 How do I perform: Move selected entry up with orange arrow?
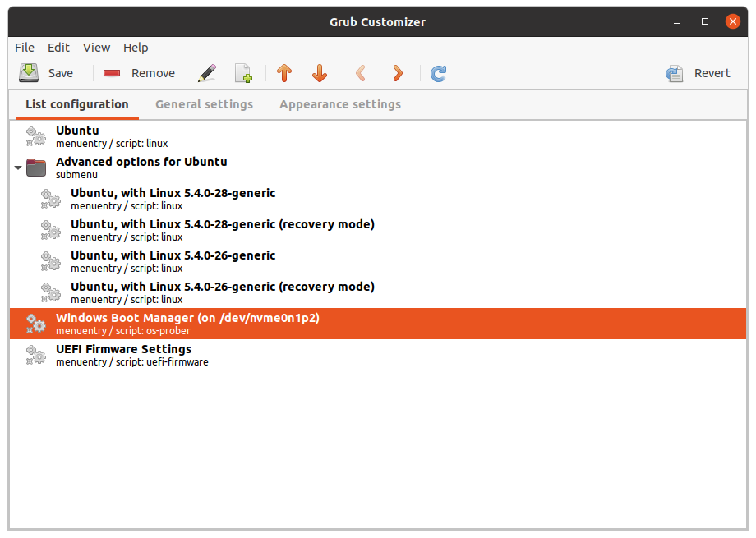pos(284,73)
